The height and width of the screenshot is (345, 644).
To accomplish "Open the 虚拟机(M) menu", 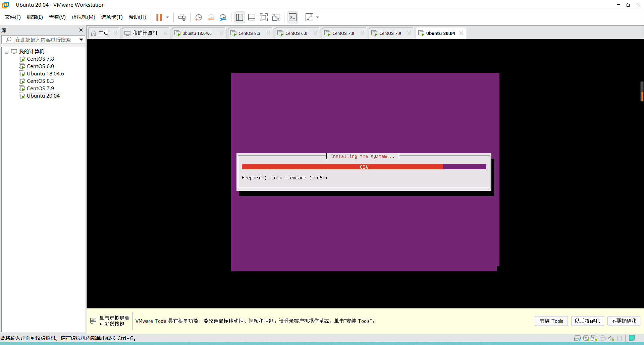I will point(84,17).
